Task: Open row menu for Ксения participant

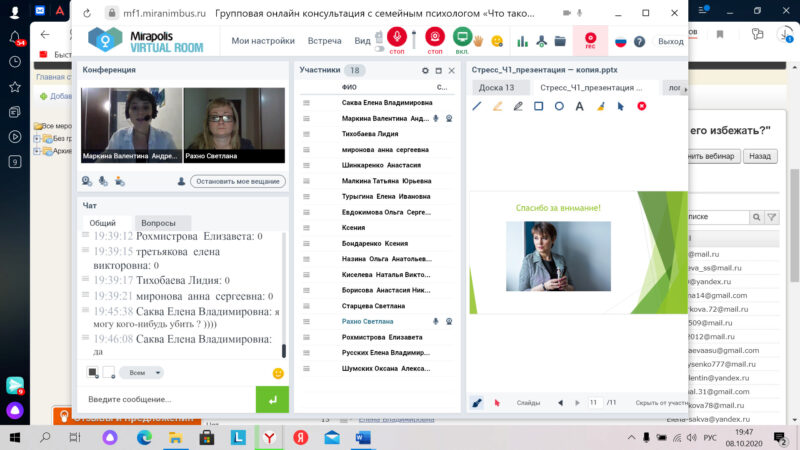Action: coord(306,228)
